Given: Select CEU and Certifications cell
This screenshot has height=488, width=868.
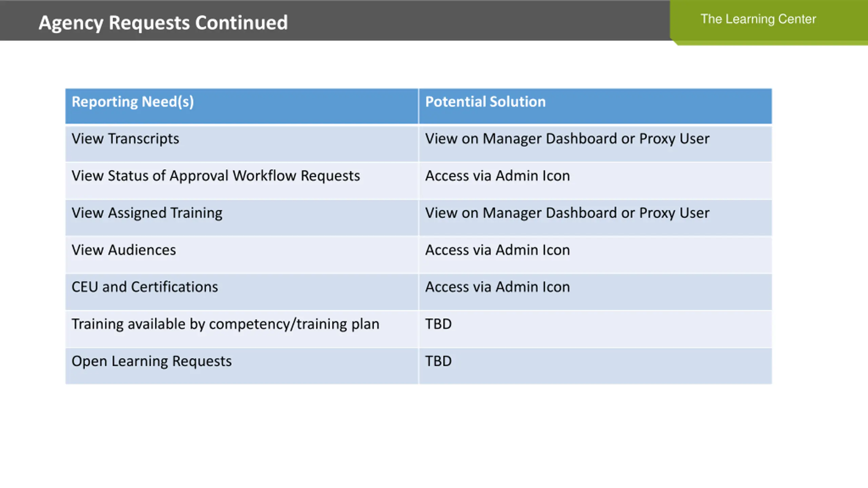Looking at the screenshot, I should (242, 292).
